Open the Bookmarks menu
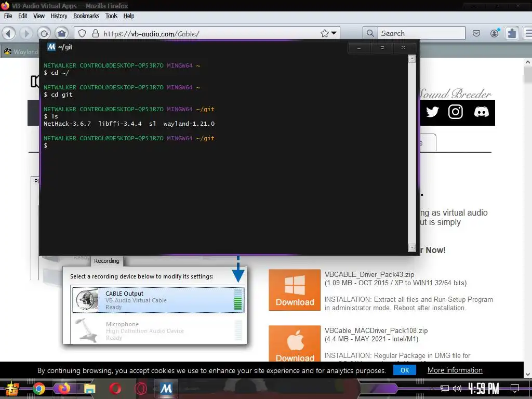This screenshot has height=399, width=532. click(86, 16)
